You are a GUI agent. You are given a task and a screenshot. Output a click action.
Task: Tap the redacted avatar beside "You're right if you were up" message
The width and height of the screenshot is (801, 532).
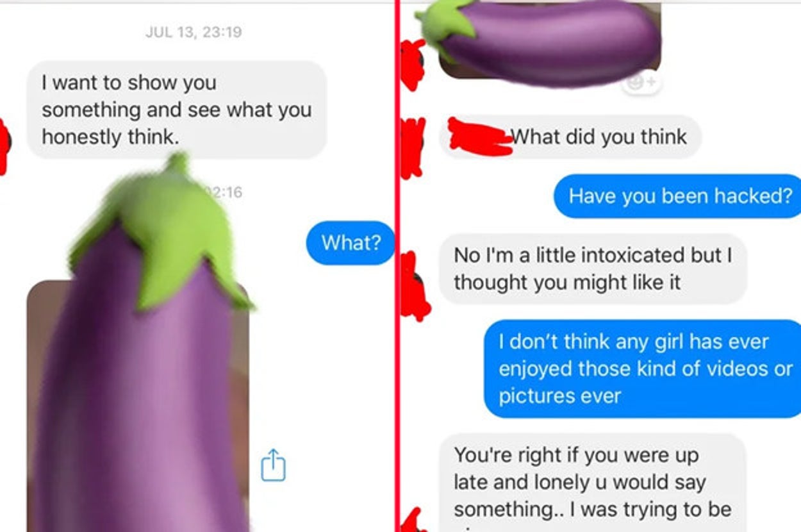(413, 520)
